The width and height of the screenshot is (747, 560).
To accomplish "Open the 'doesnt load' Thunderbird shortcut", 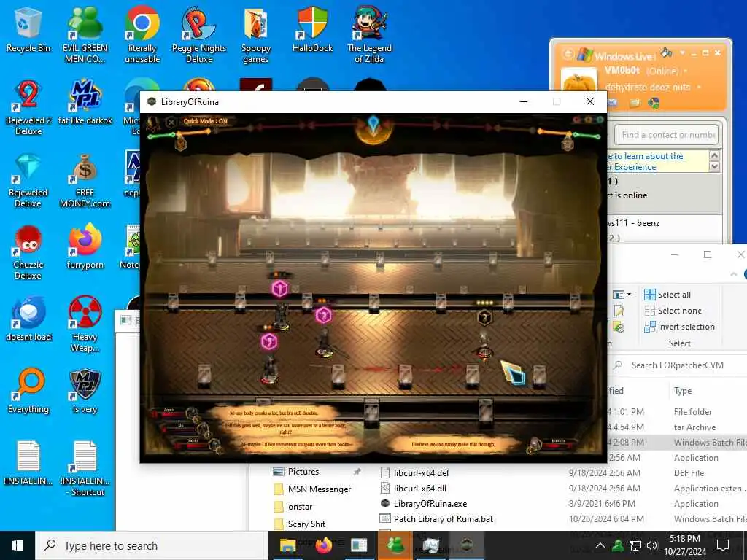I will pos(28,319).
